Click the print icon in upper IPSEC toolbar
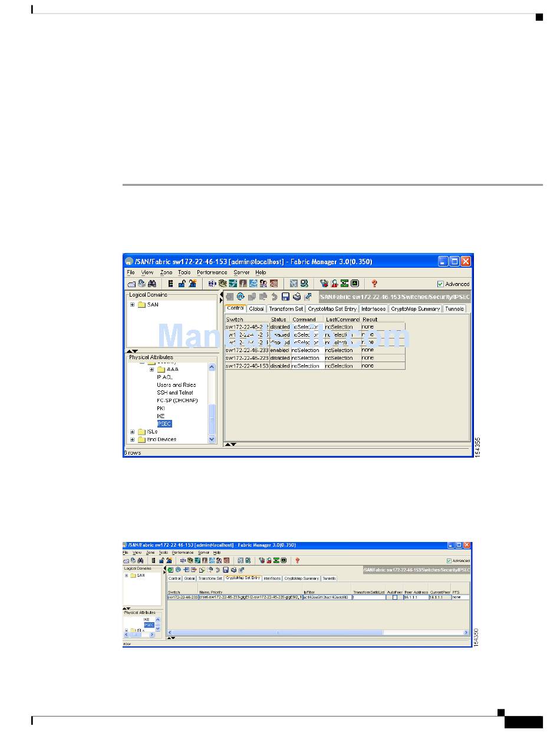560x736 pixels. pos(297,297)
